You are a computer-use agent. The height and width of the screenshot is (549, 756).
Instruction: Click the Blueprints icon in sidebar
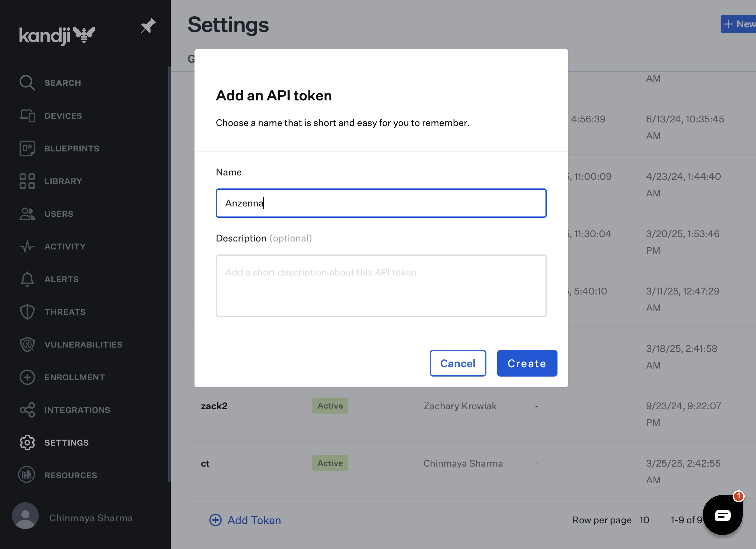[x=27, y=148]
